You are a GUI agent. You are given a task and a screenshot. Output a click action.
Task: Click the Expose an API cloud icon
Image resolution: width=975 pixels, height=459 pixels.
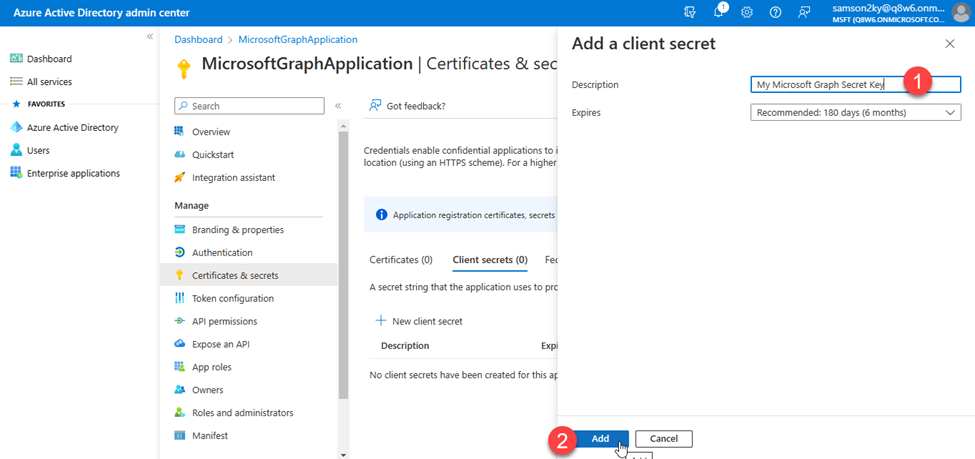pos(180,344)
